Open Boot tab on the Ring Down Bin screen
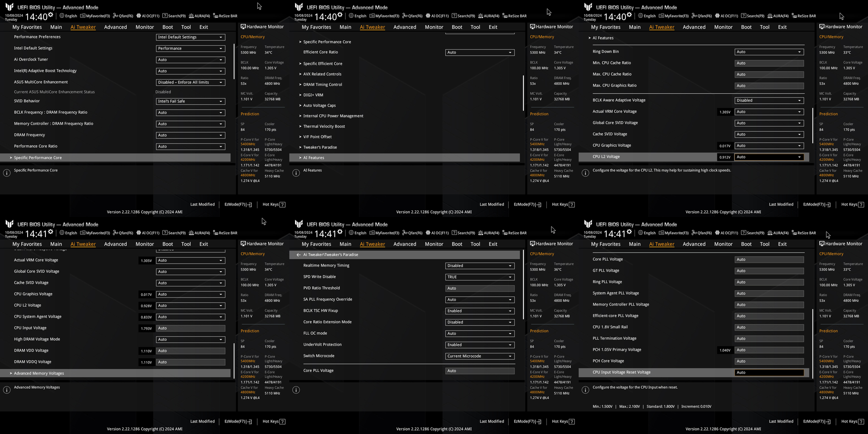 [x=746, y=27]
